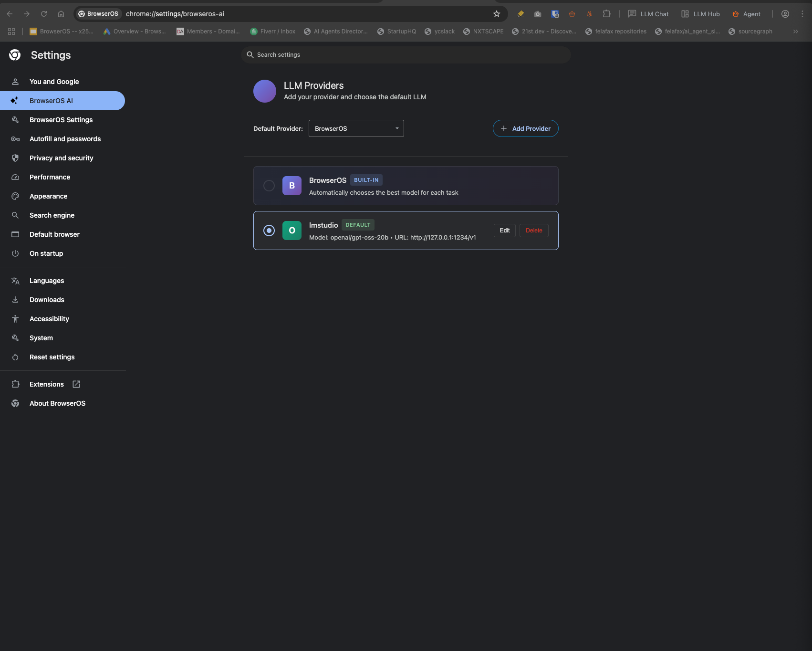Select the lmstudio provider radio button

pyautogui.click(x=269, y=231)
